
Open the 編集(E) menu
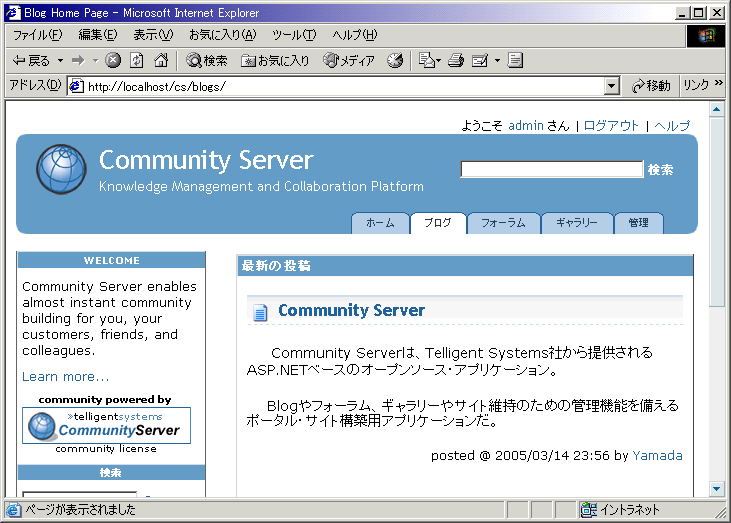[98, 35]
